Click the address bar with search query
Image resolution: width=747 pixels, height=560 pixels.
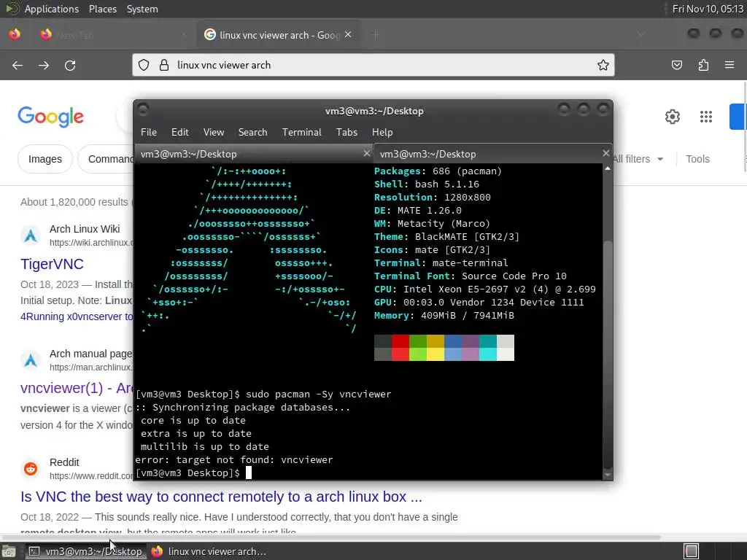coord(373,65)
